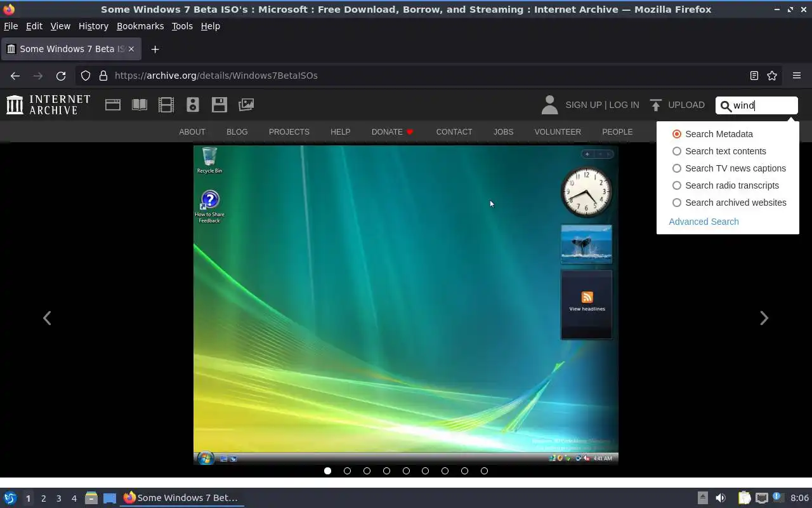Switch to workspace 4 in taskbar

click(74, 498)
